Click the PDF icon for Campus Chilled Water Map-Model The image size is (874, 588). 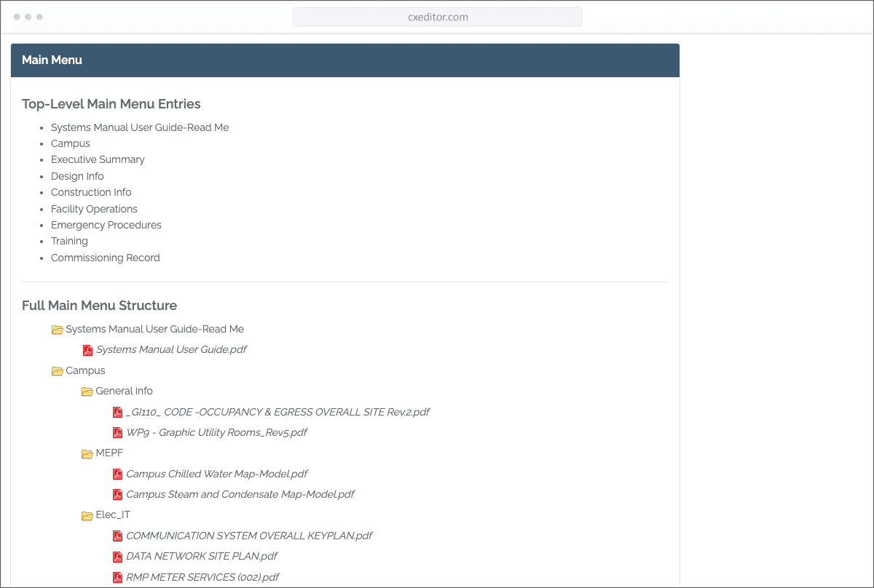(117, 474)
